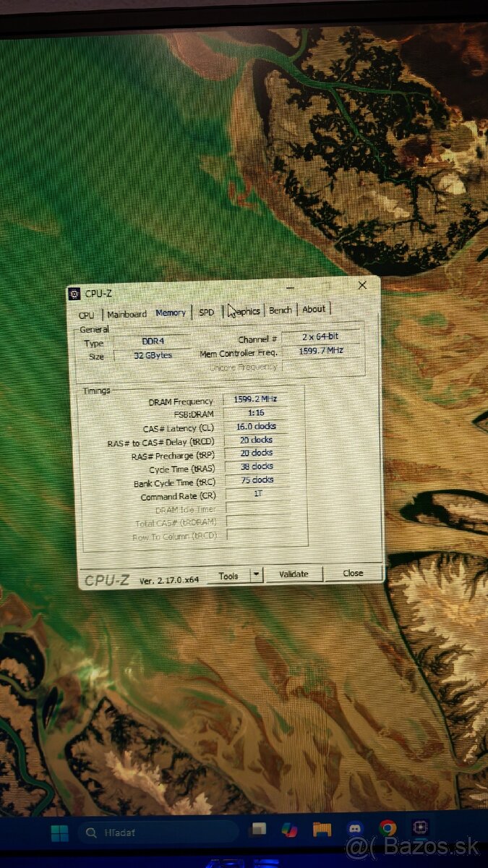The image size is (488, 868).
Task: Click the 2 x 64-bit channel value
Action: tap(321, 337)
